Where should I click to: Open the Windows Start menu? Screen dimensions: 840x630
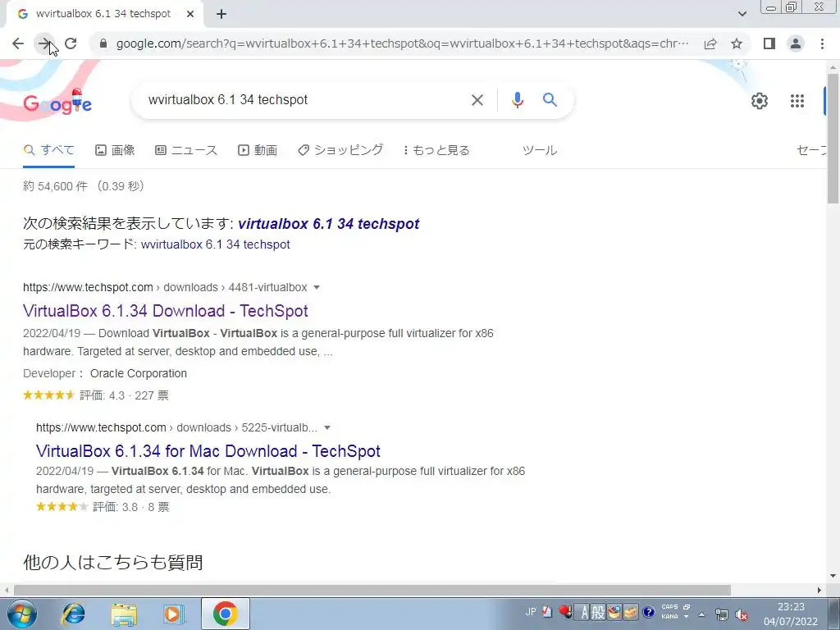[22, 614]
